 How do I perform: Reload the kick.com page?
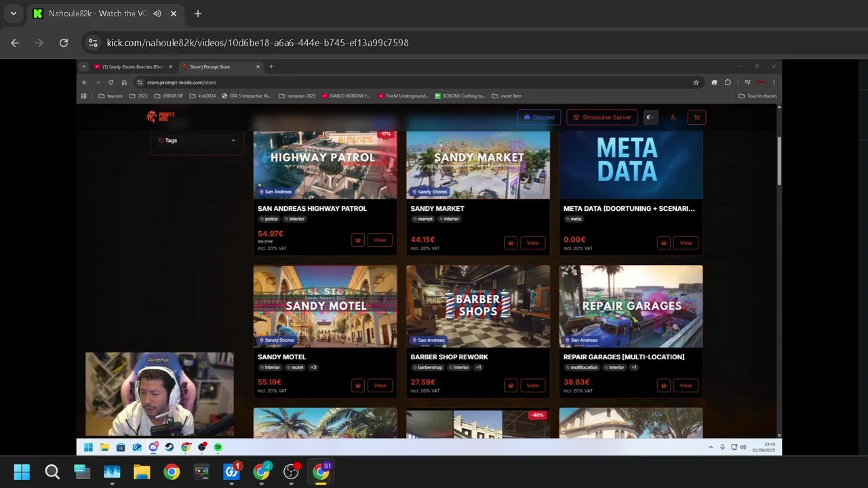point(64,43)
